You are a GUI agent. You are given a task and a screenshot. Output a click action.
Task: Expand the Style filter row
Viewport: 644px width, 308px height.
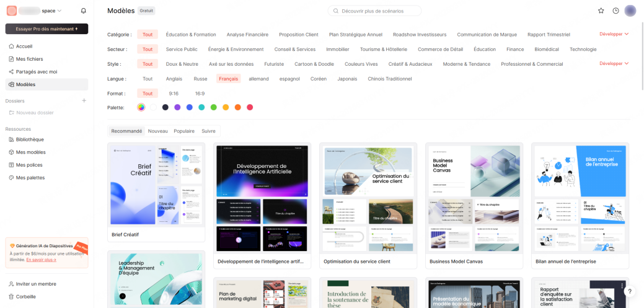pyautogui.click(x=614, y=64)
